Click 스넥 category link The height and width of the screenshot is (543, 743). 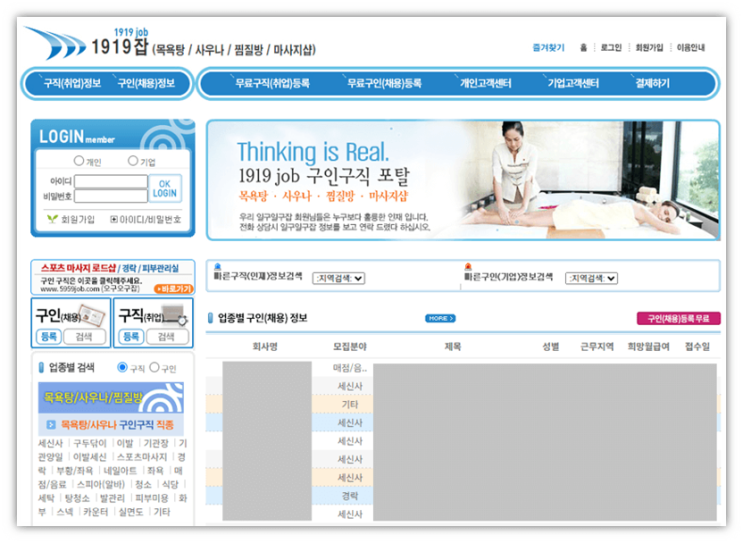(x=65, y=512)
